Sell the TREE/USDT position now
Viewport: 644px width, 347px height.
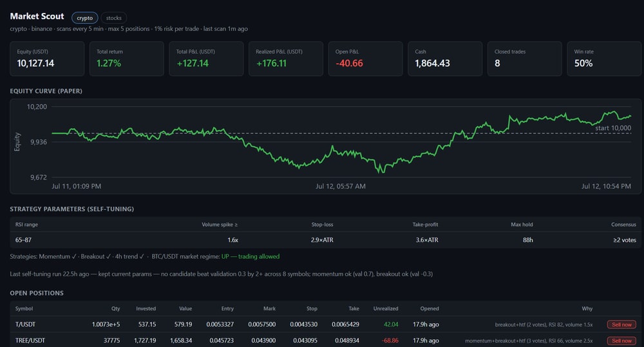pyautogui.click(x=621, y=341)
